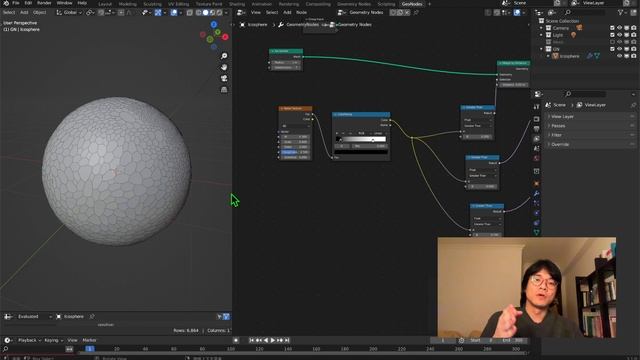Collapse the GN collection in outliner
Screen dimensions: 640x360
point(542,49)
